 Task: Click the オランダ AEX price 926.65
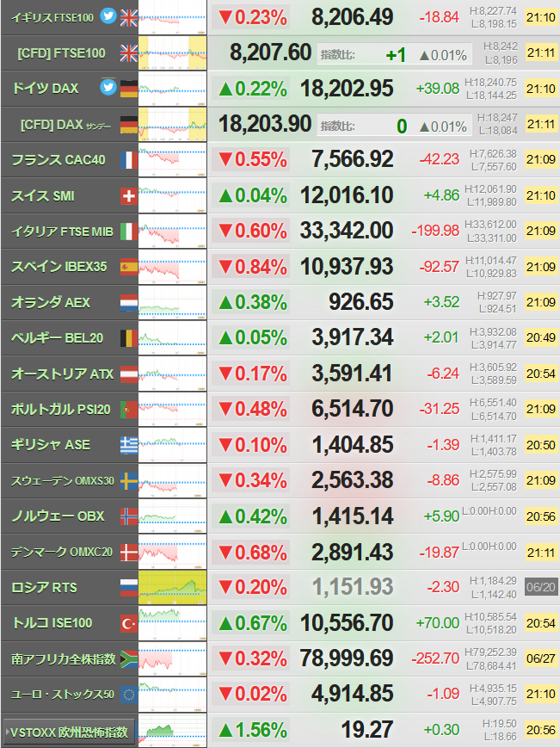(x=360, y=302)
